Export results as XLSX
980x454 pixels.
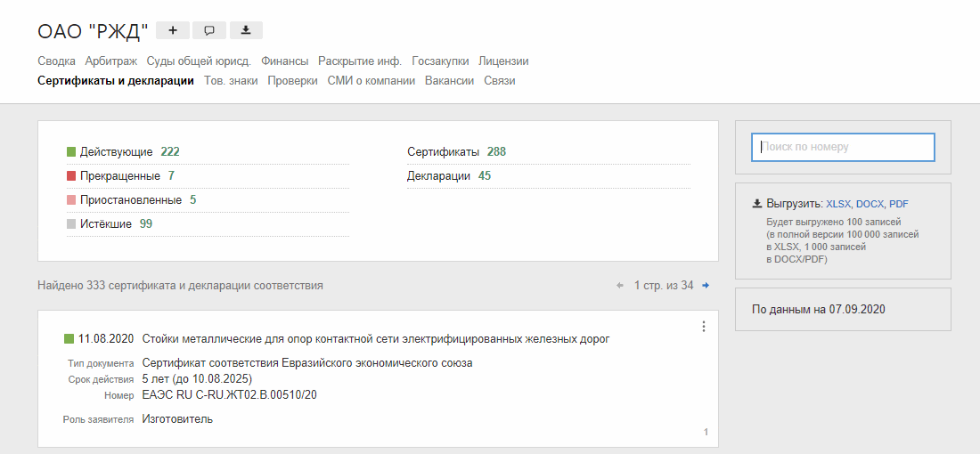837,204
